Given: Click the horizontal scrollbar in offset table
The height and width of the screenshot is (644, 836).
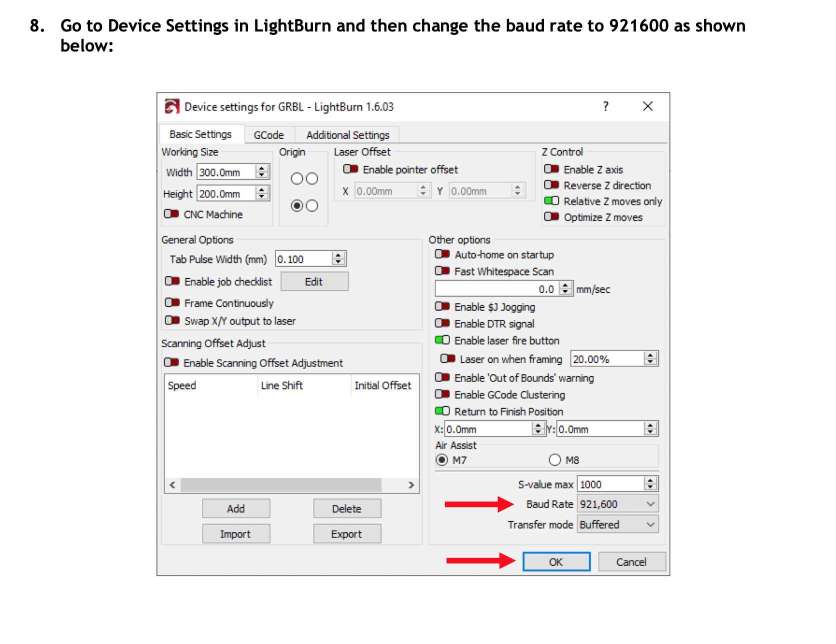Looking at the screenshot, I should (x=281, y=484).
